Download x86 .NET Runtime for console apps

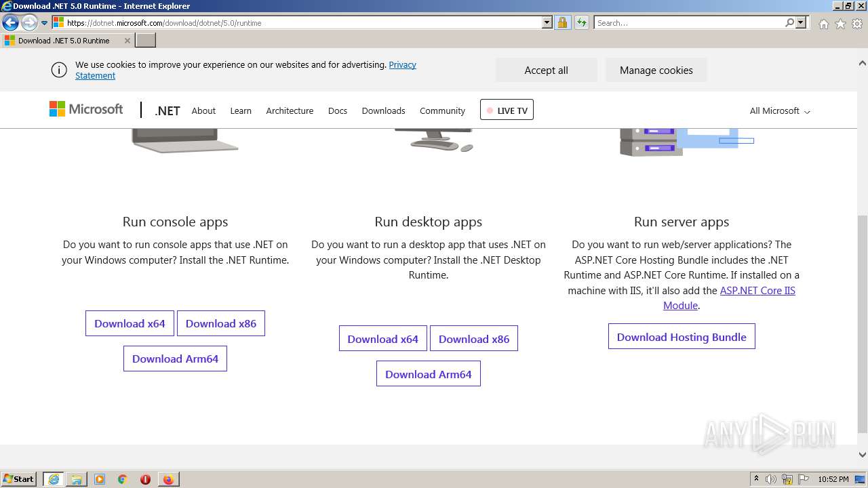click(221, 323)
